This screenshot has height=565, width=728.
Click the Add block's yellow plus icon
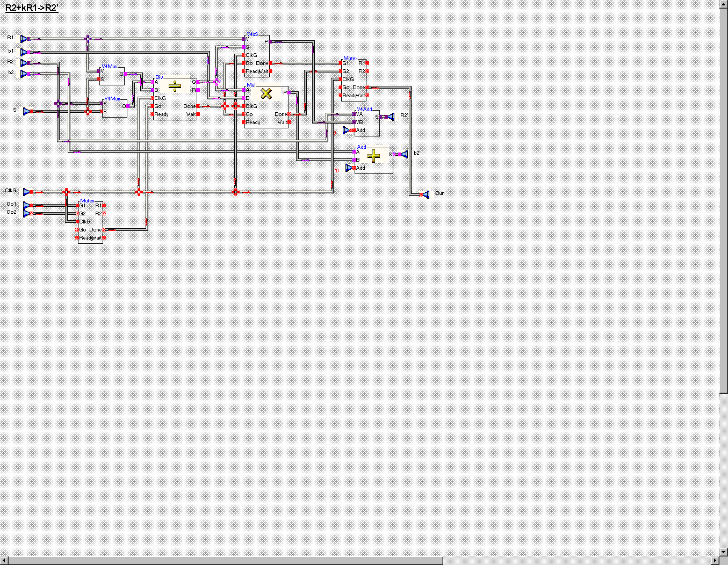click(x=373, y=156)
